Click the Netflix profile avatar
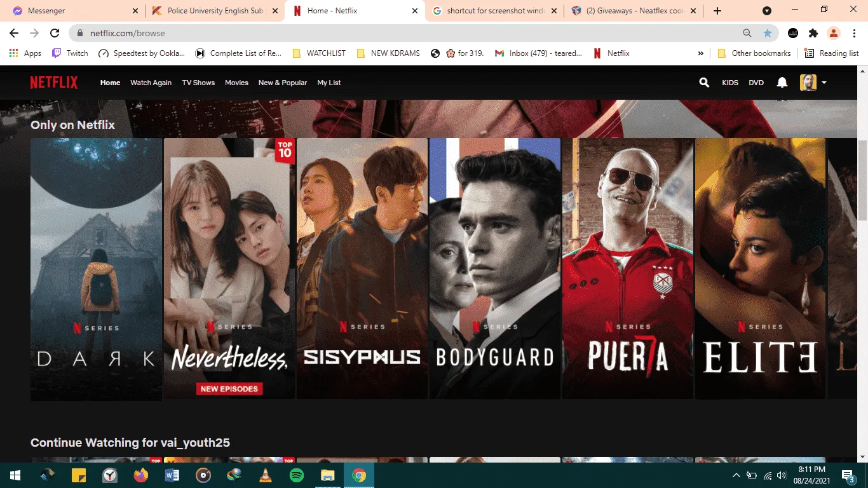868x488 pixels. coord(808,83)
